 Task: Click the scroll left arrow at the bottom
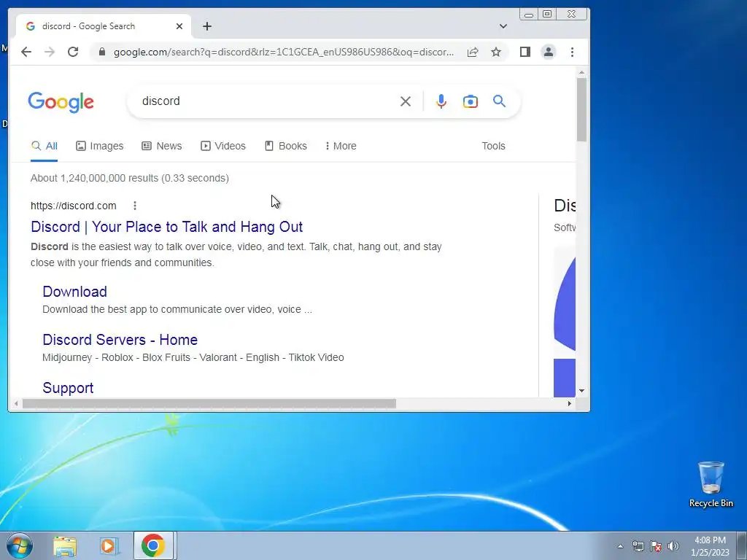click(16, 404)
